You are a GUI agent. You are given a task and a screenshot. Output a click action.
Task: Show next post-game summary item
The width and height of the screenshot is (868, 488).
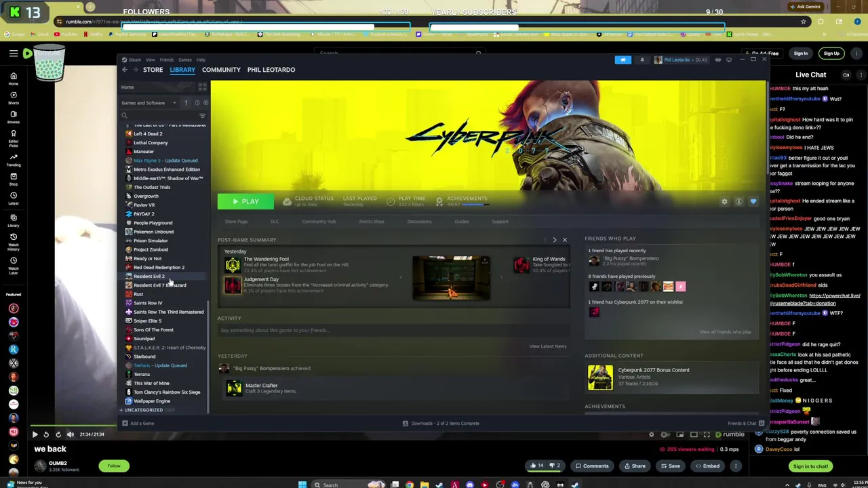click(555, 240)
